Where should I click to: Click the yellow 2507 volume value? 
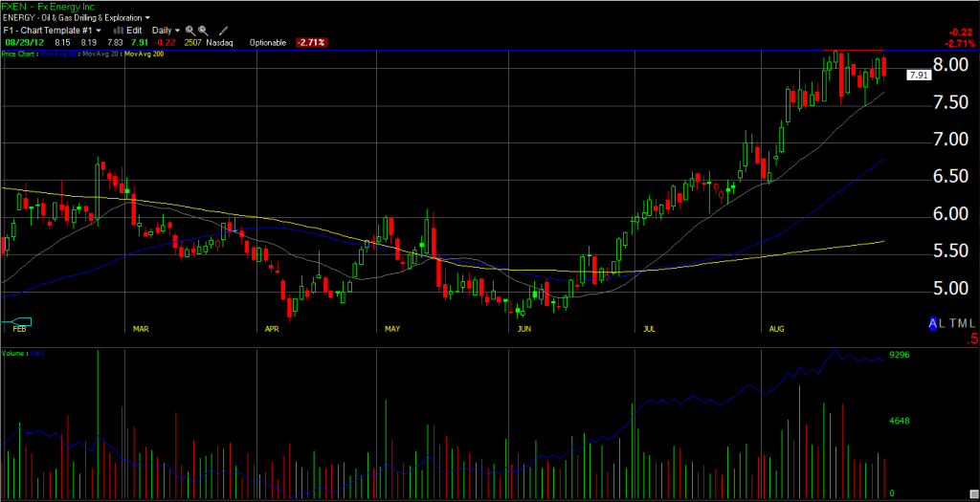coord(193,42)
